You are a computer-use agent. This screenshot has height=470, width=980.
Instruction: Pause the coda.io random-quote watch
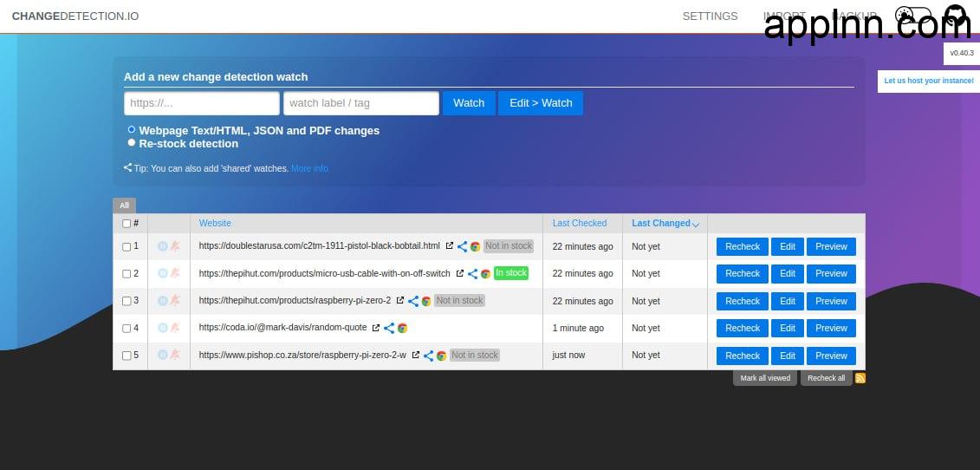pyautogui.click(x=163, y=328)
